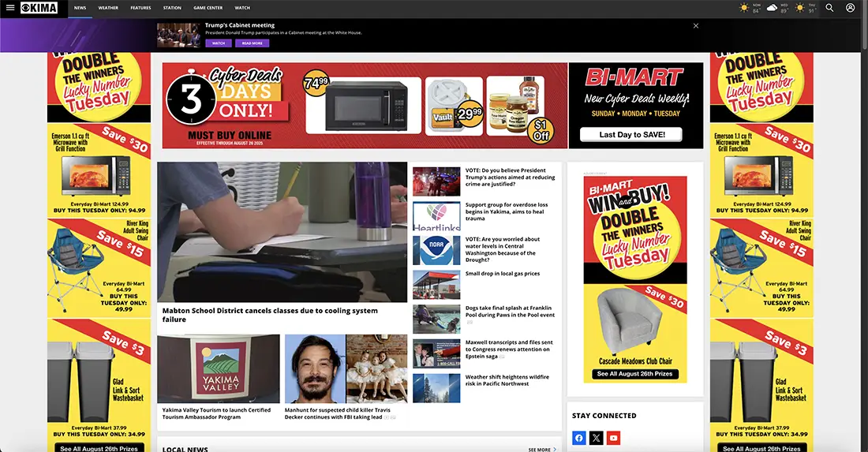Click the Thursday sunny weather icon

pyautogui.click(x=800, y=8)
